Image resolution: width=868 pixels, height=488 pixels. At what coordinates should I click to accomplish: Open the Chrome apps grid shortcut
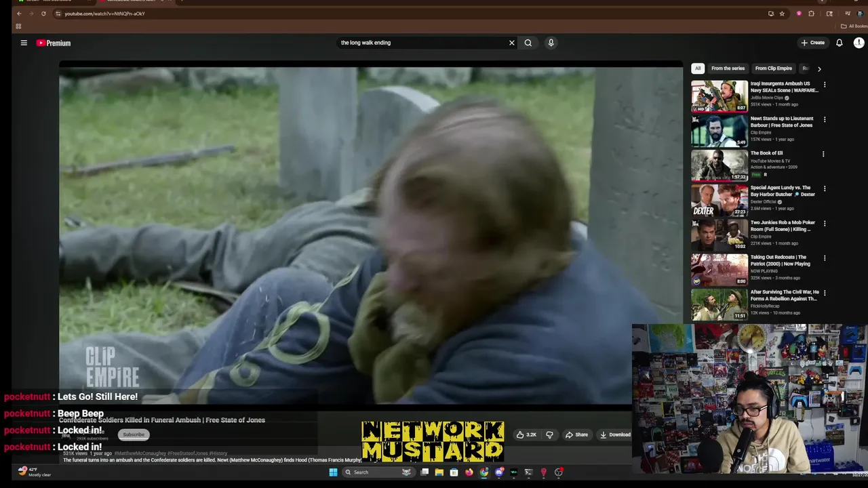[x=18, y=26]
